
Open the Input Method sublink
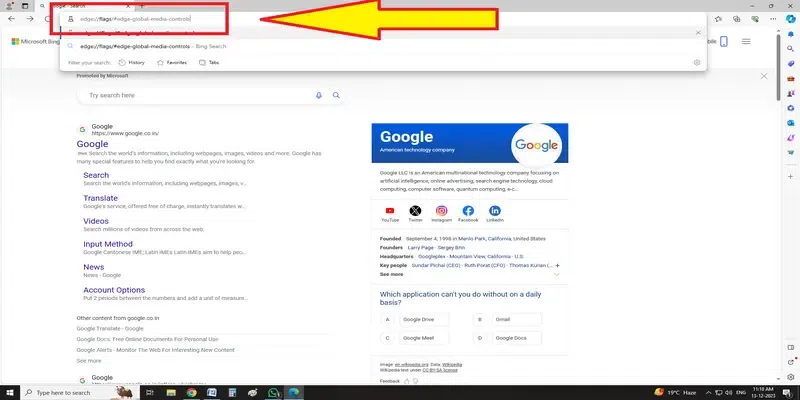click(x=108, y=244)
